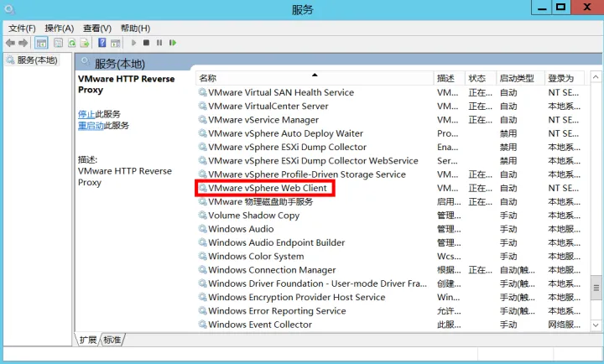The width and height of the screenshot is (604, 364).
Task: Toggle the console tree pane icon
Action: click(x=41, y=43)
